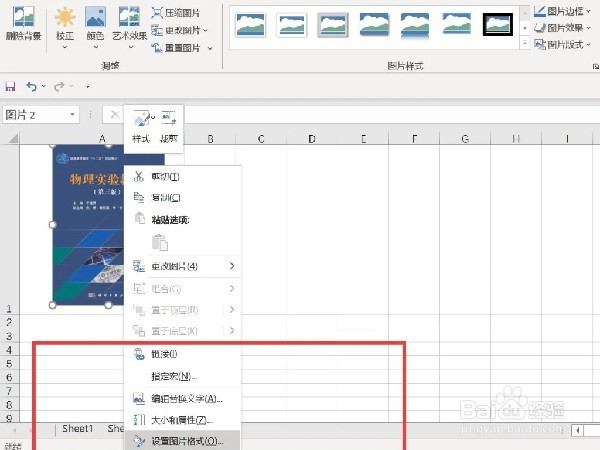Click horizontal scrollbar left arrow
This screenshot has width=600, height=450.
tap(577, 430)
